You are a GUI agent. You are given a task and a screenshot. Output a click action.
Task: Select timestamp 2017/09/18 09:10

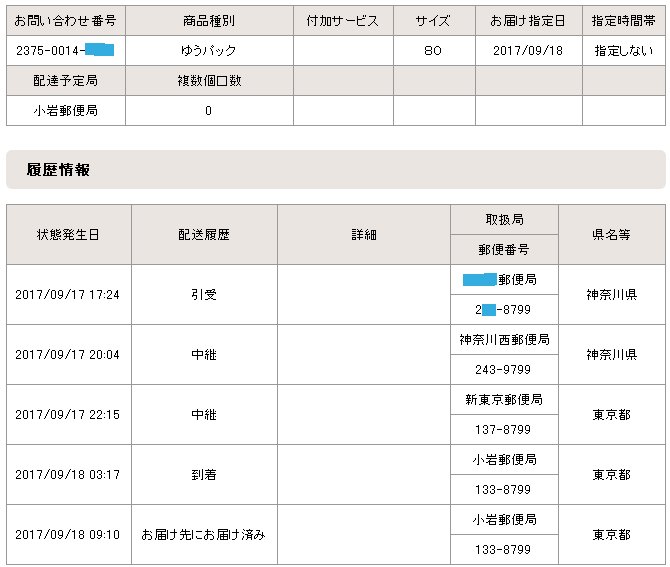coord(68,535)
